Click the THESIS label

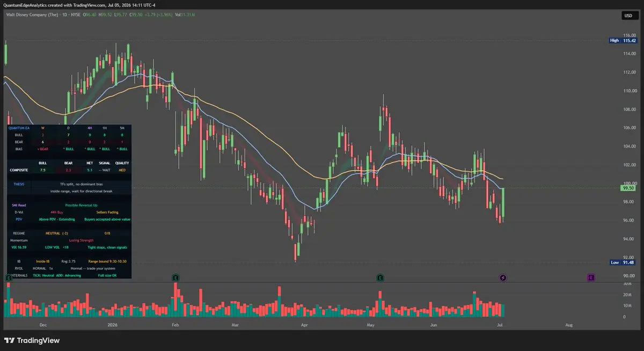pyautogui.click(x=19, y=184)
